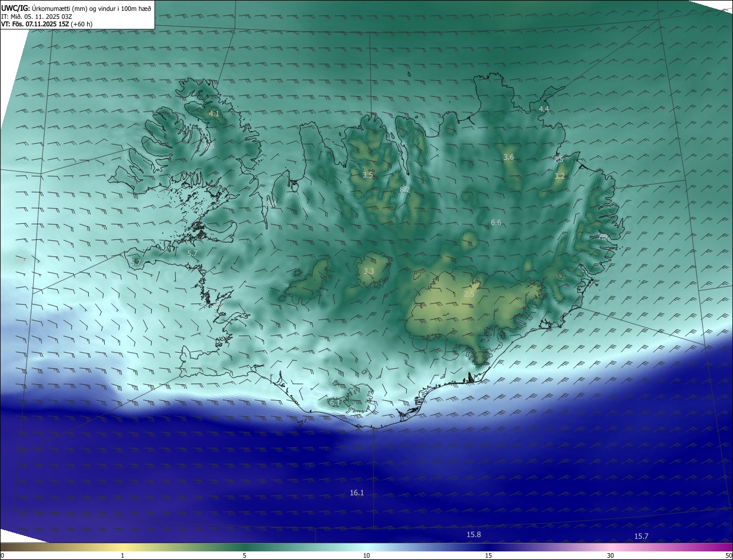Click the 4.1 value in the Westfjords
The image size is (733, 560).
(214, 114)
